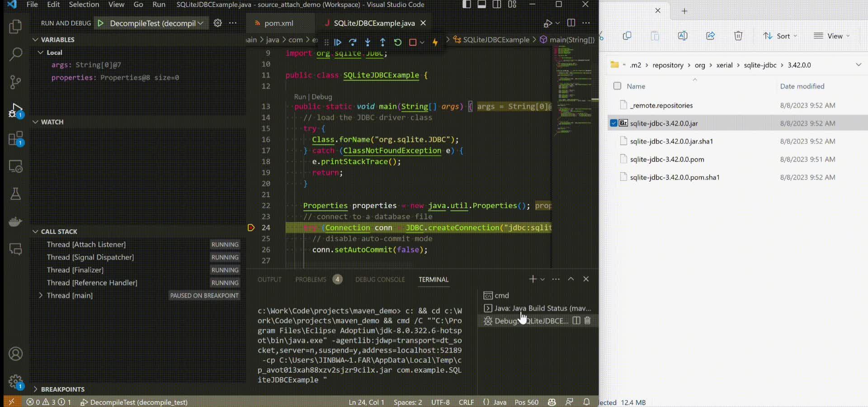Screen dimensions: 868x407
Task: Split the Debug terminal
Action: [x=576, y=321]
